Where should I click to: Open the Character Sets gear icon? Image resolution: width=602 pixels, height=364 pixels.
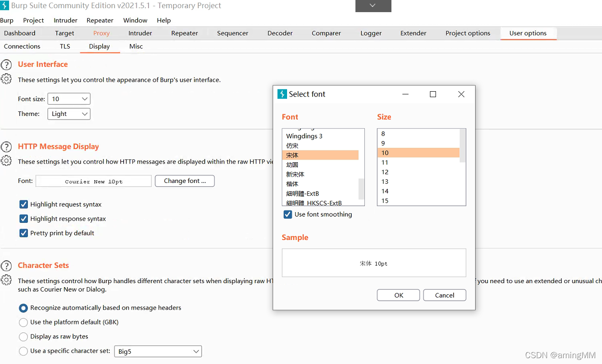6,280
